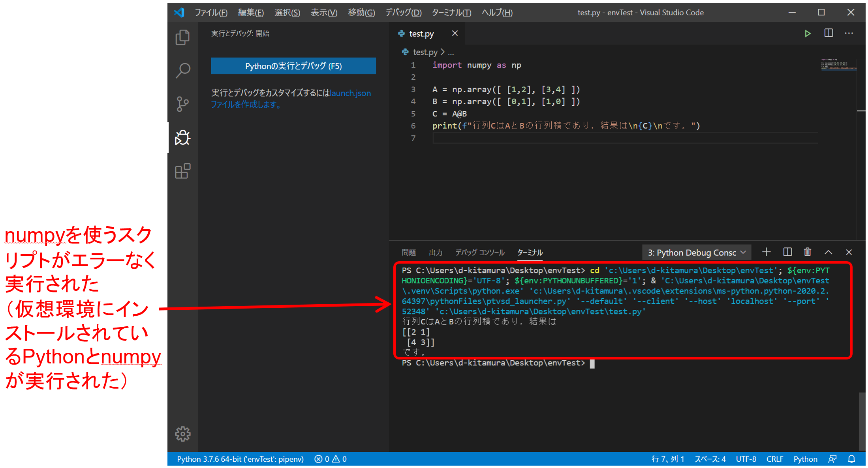Click line number 3 in the gutter
The image size is (868, 468).
point(413,90)
